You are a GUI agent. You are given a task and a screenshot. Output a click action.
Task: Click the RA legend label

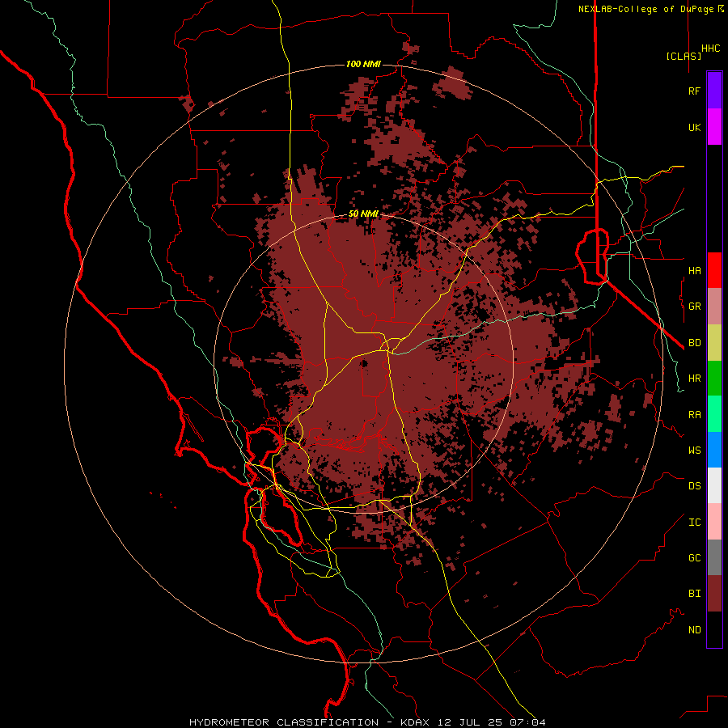[694, 414]
